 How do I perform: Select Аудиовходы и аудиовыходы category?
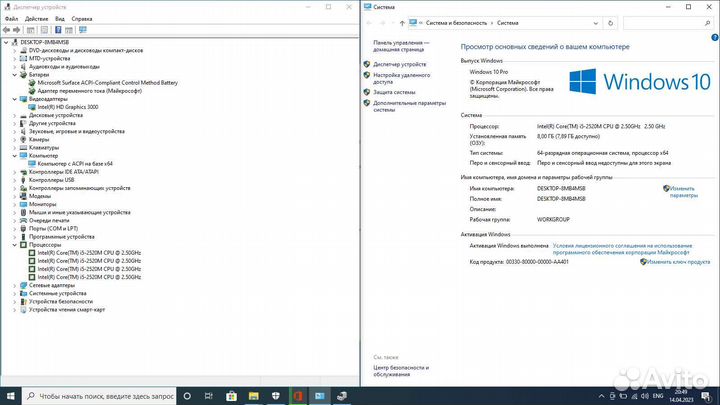click(x=64, y=67)
